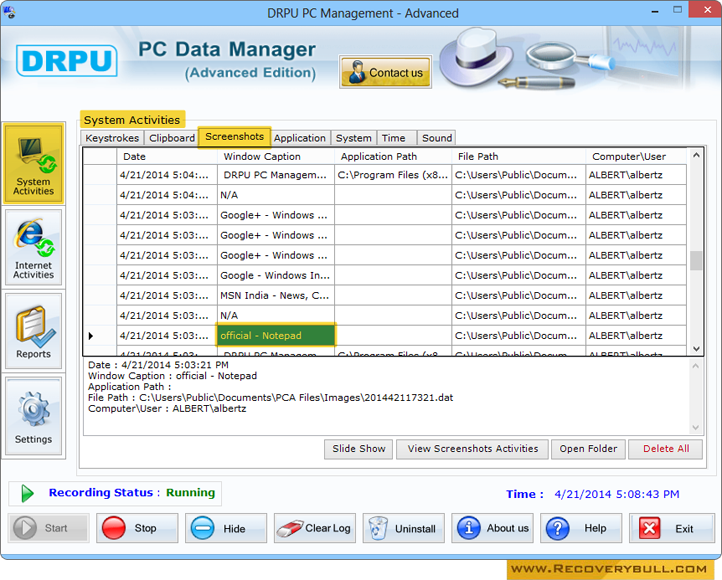
Task: Open the Sound tab
Action: coord(437,138)
